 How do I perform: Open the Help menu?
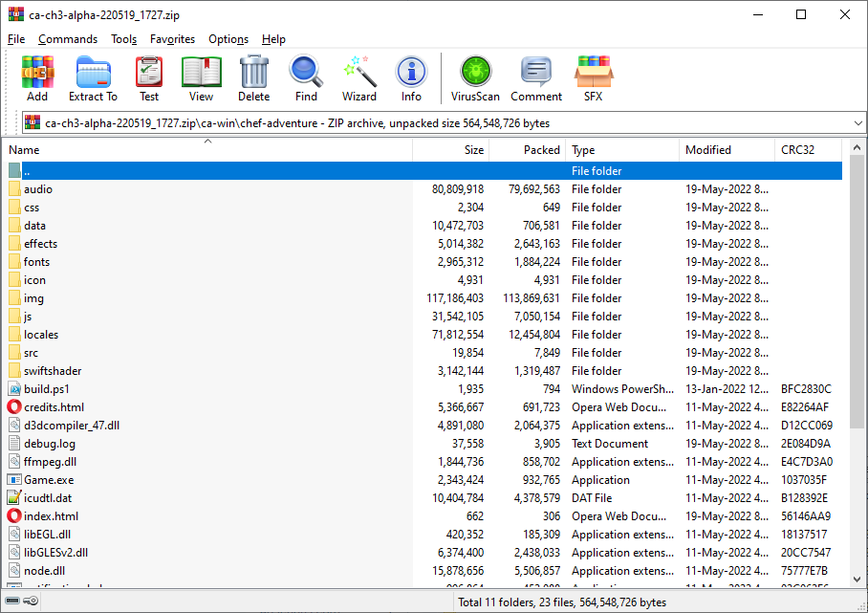coord(273,39)
